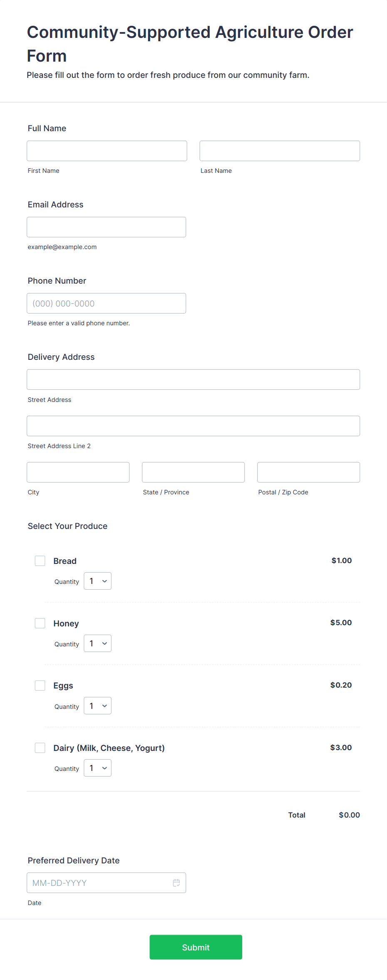Screen dimensions: 387x980
Task: Open the Bread quantity dropdown
Action: tap(98, 581)
